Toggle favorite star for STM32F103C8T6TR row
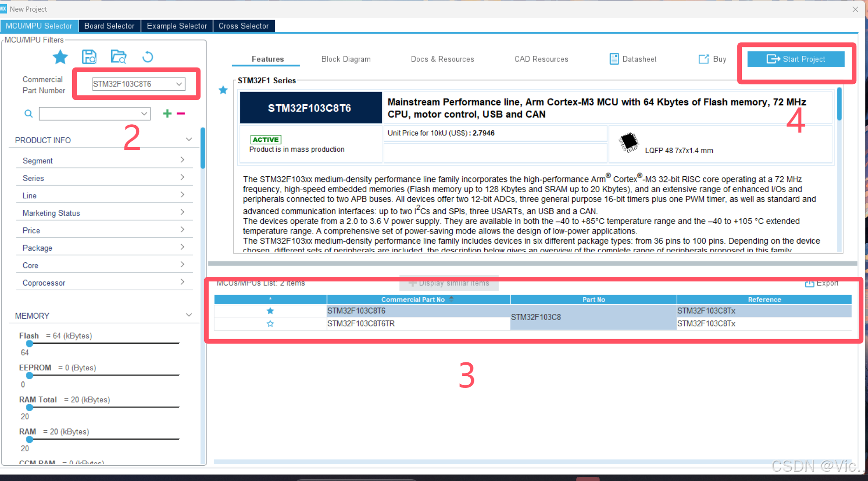 tap(270, 324)
